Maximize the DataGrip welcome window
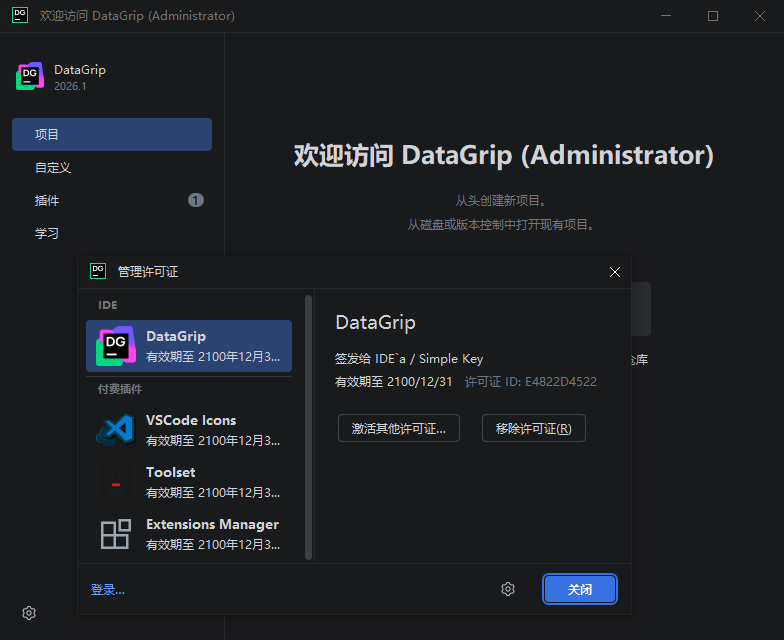 [x=713, y=16]
